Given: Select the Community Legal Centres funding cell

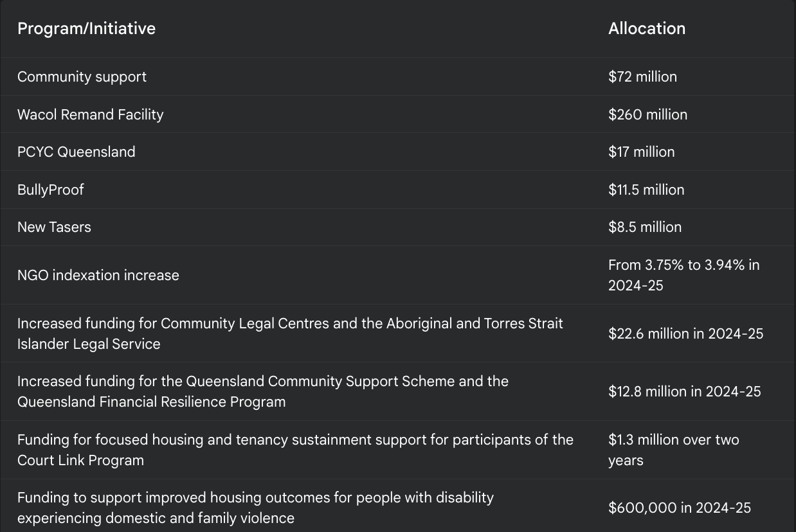Looking at the screenshot, I should [x=289, y=333].
